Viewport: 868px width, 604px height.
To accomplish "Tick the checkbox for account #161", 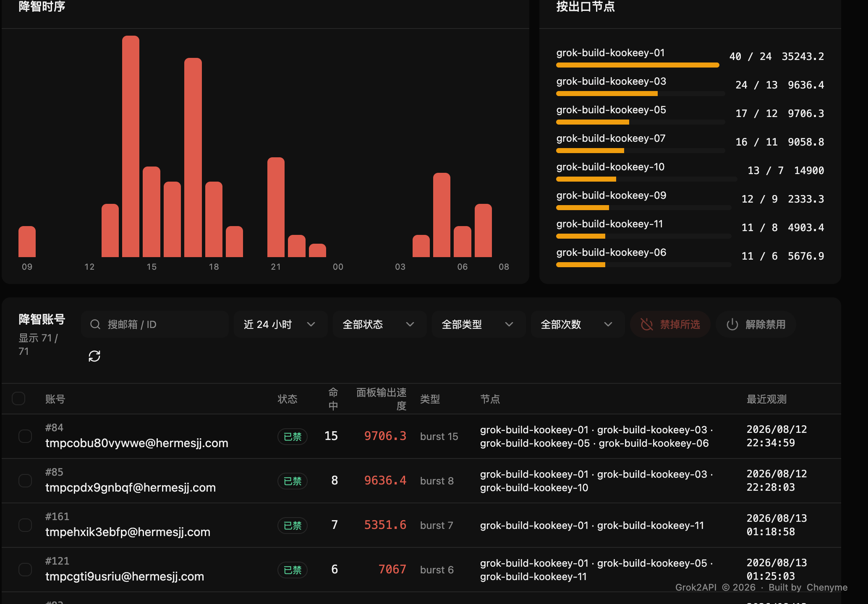I will [x=25, y=525].
